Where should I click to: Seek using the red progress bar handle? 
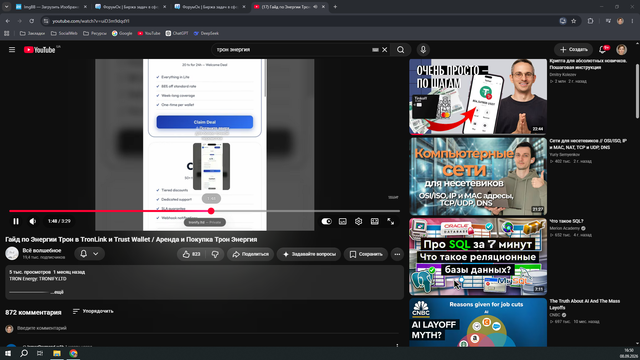coord(211,211)
